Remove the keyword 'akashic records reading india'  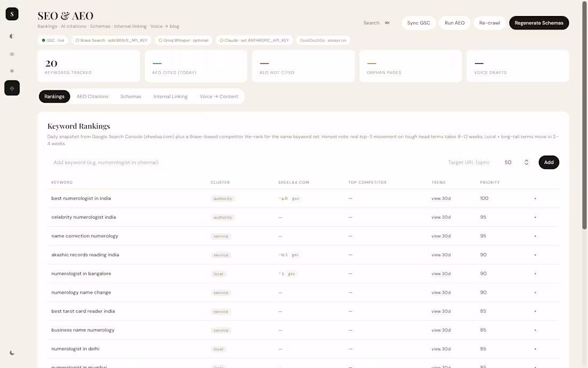pos(535,255)
